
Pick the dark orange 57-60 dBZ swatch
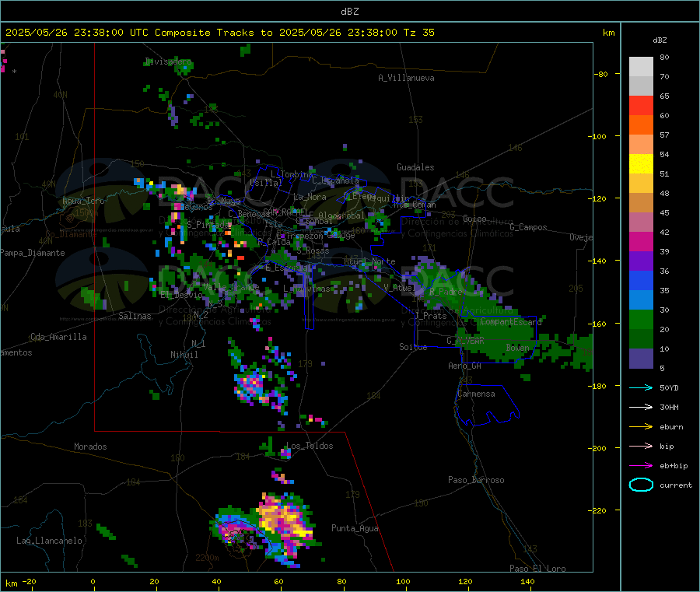pyautogui.click(x=641, y=125)
